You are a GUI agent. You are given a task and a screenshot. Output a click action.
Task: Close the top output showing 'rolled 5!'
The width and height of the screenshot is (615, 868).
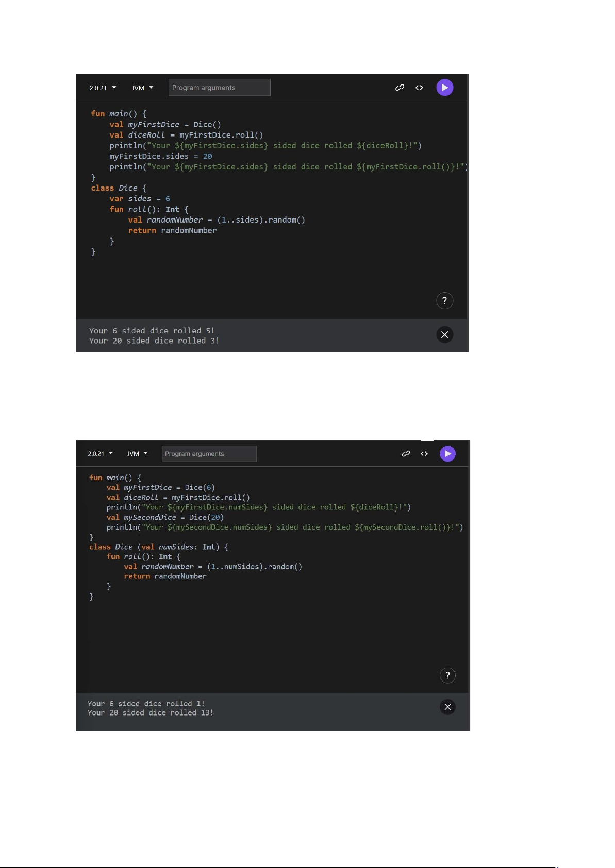(x=444, y=335)
